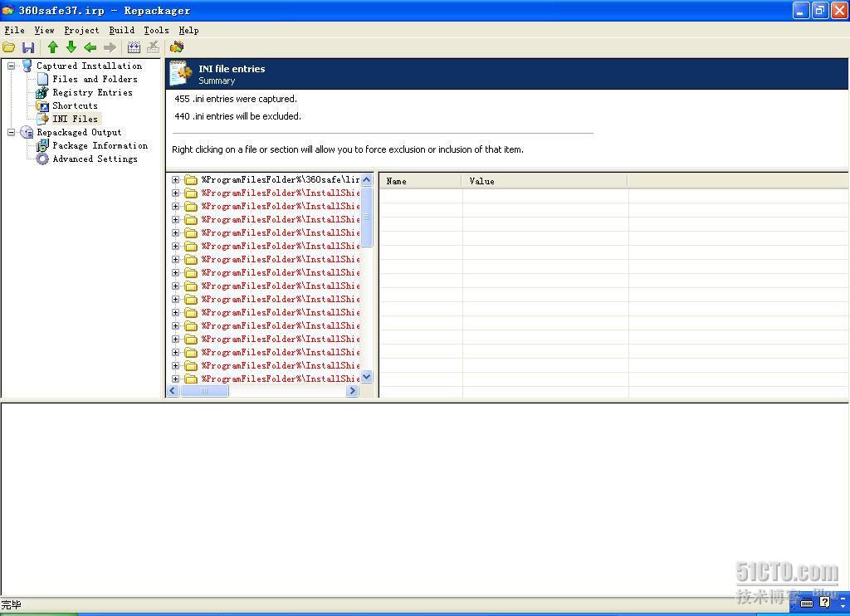Screen dimensions: 850x616
Task: Open Advanced Settings in the tree
Action: tap(95, 159)
